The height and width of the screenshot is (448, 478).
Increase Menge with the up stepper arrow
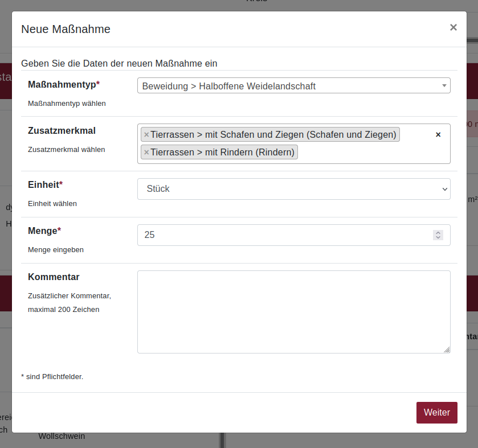[x=438, y=233]
